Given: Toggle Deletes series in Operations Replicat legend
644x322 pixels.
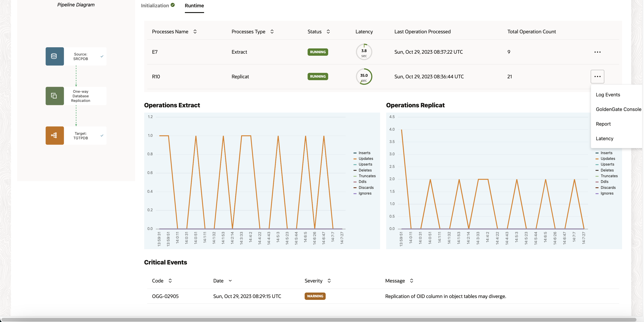Looking at the screenshot, I should coord(607,170).
